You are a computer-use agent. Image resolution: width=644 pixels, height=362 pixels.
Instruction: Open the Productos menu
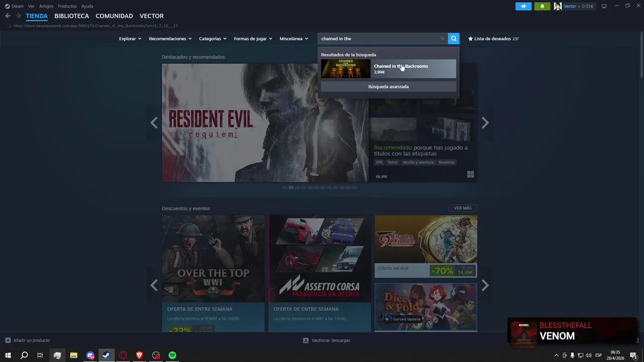click(x=67, y=6)
